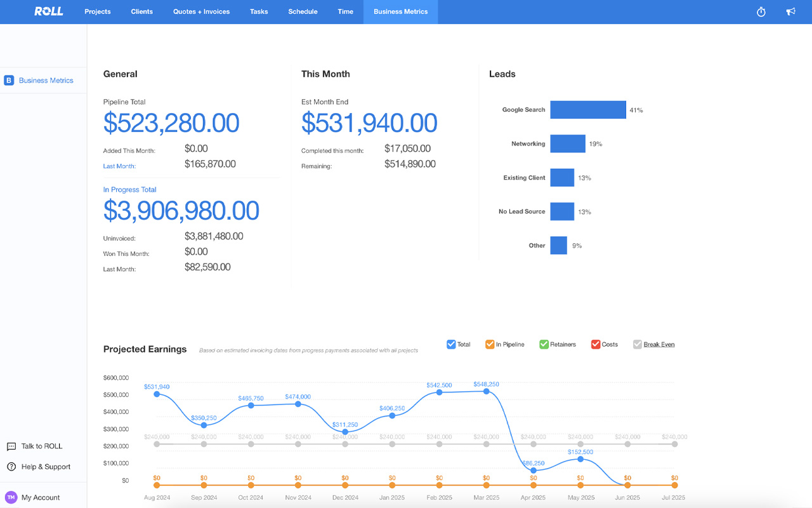The width and height of the screenshot is (812, 508).
Task: Toggle the In Pipeline checkbox
Action: pos(490,344)
